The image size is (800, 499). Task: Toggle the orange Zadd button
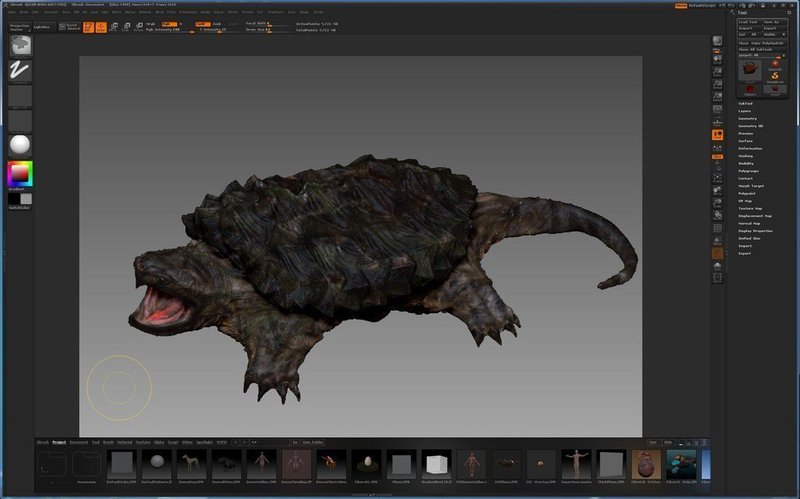[x=203, y=24]
